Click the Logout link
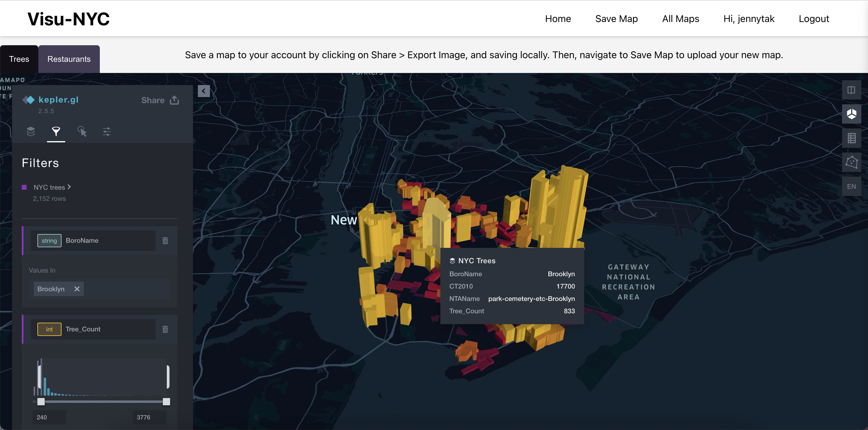Image resolution: width=868 pixels, height=430 pixels. (x=813, y=19)
